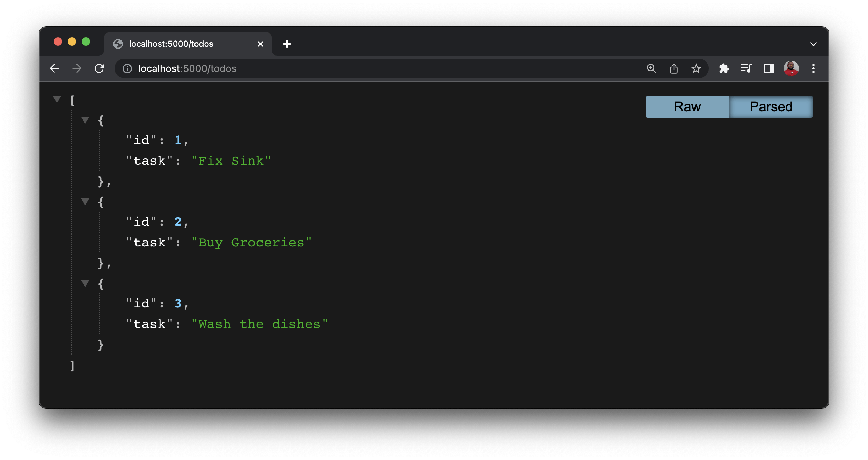The width and height of the screenshot is (868, 460).
Task: Open the zoom controls in the address bar
Action: tap(651, 68)
